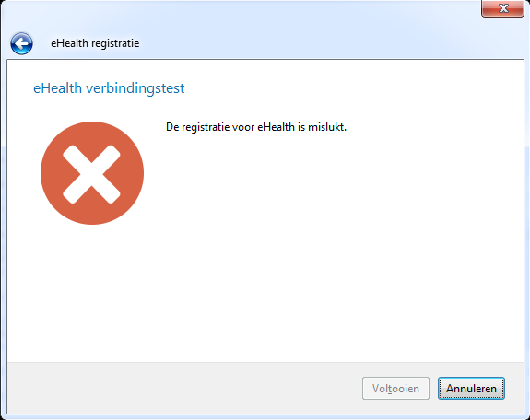This screenshot has height=420, width=530.
Task: Click the white X inside the error circle
Action: pyautogui.click(x=91, y=174)
